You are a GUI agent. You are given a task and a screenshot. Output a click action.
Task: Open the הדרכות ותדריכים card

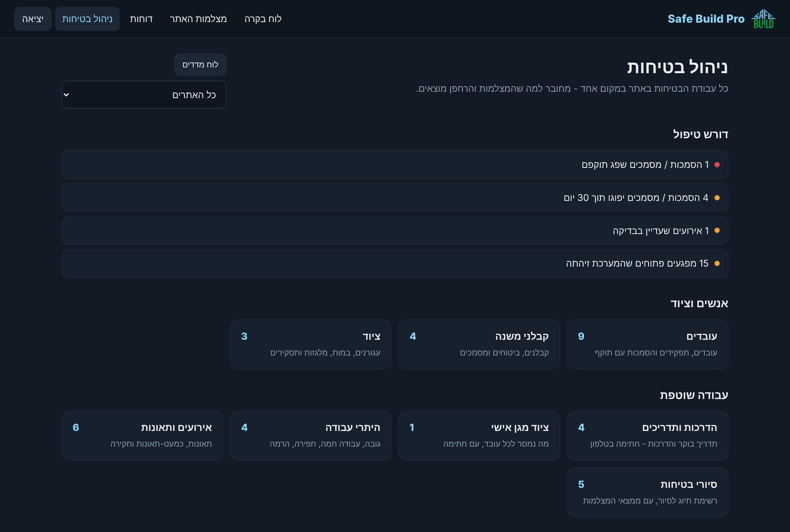647,435
